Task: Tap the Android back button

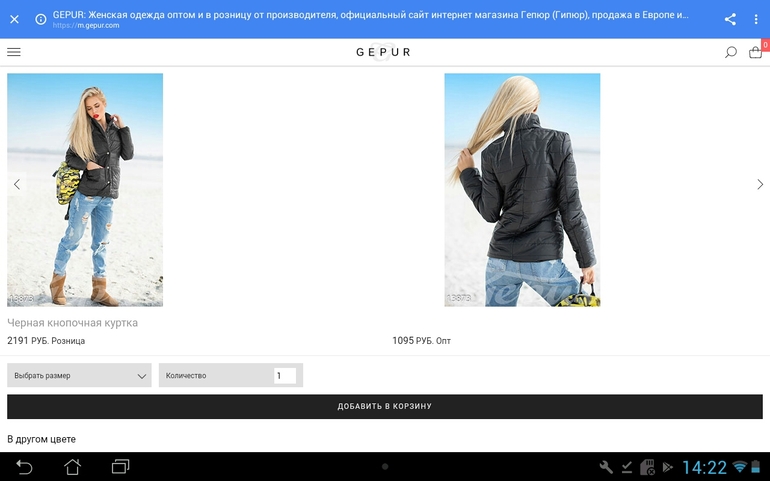Action: 24,467
